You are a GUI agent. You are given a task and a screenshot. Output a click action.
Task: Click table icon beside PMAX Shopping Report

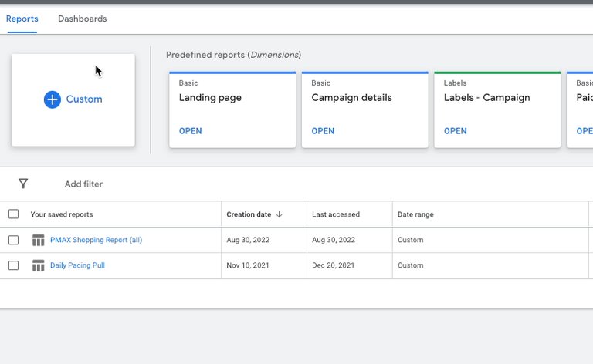[x=38, y=240]
